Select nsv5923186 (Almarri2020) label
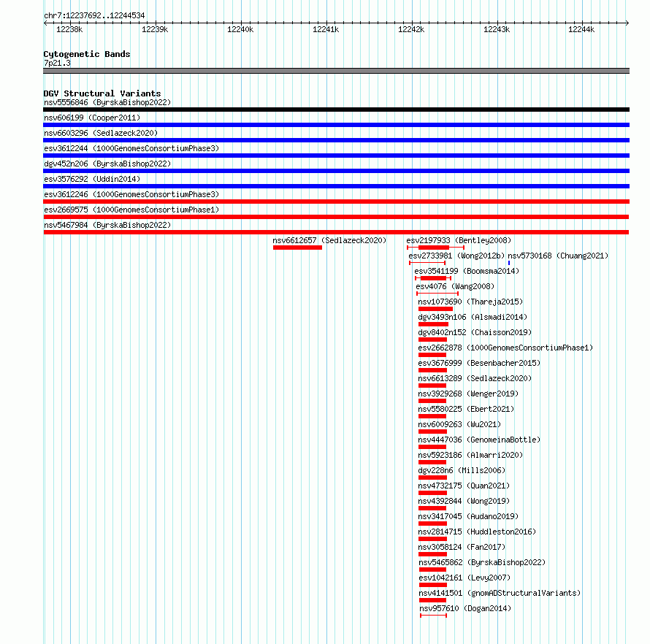The width and height of the screenshot is (650, 644). 470,455
